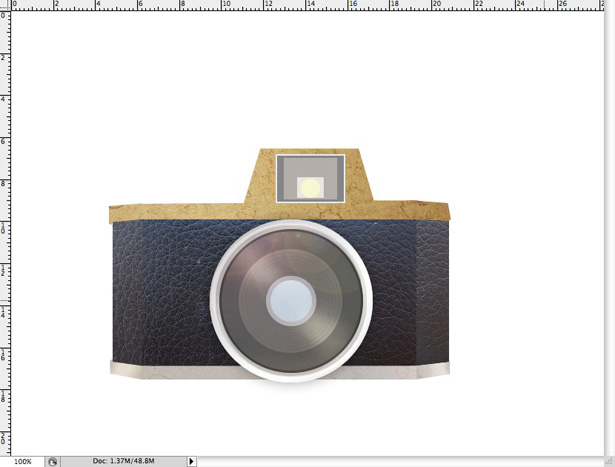Click the light blue center of the camera lens
Screen dimensions: 615x467
(291, 301)
